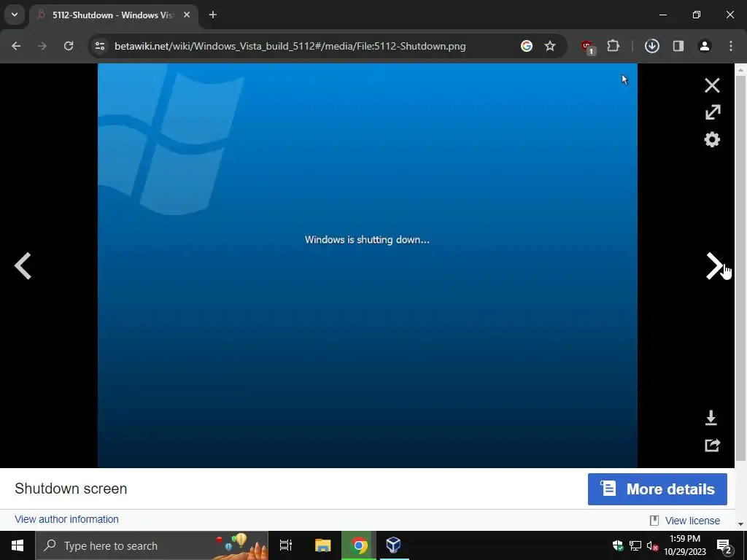
Task: Switch to Chrome in the taskbar
Action: (359, 545)
